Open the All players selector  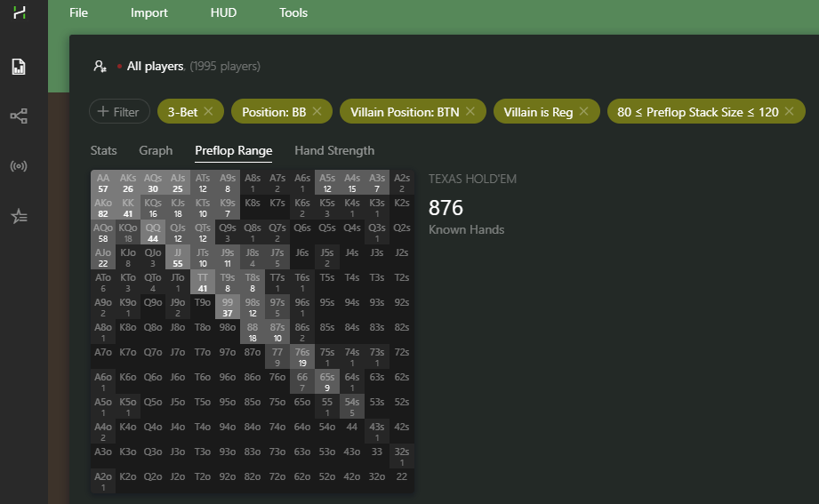click(156, 66)
